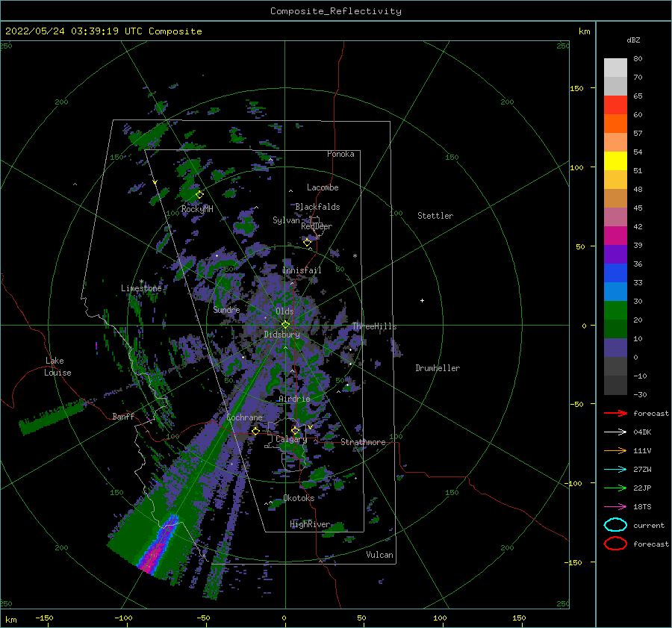This screenshot has height=628, width=672.
Task: Click the Calgary city label
Action: pos(291,439)
